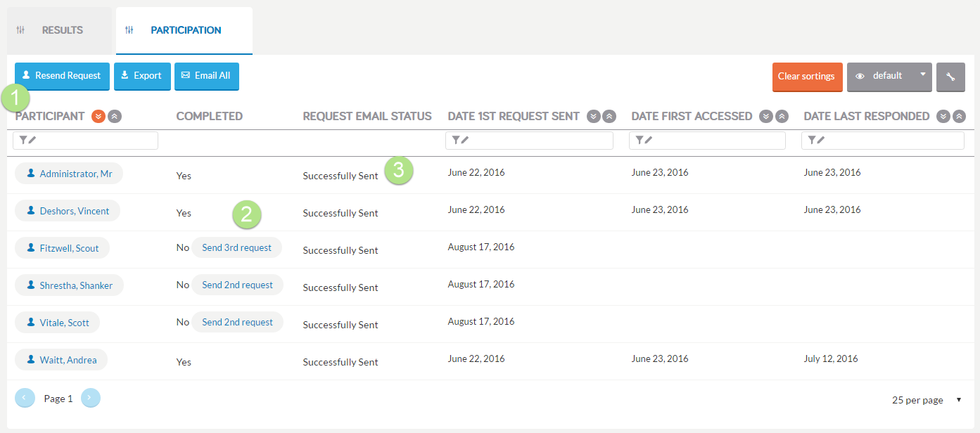
Task: Click 'Successfully Sent' in Deshors, Vincent row
Action: (x=341, y=213)
